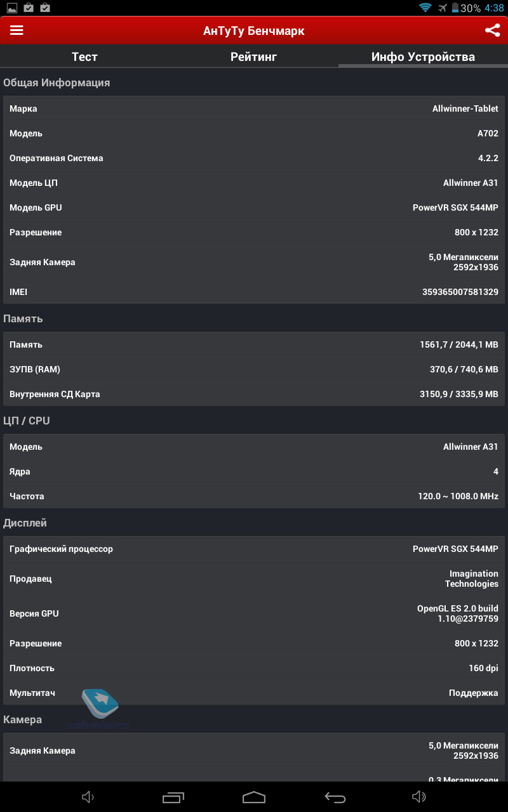Tap the clock in the status bar
Image resolution: width=508 pixels, height=812 pixels.
click(x=493, y=8)
